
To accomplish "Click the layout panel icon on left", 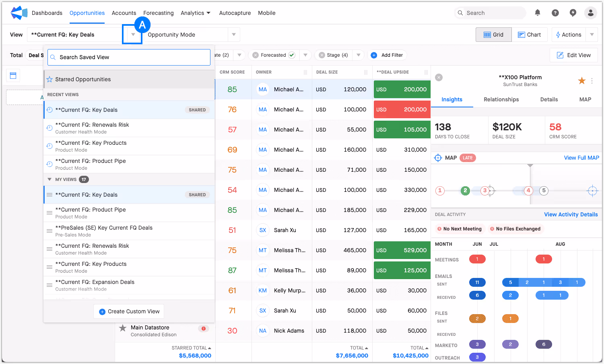I will click(x=13, y=75).
